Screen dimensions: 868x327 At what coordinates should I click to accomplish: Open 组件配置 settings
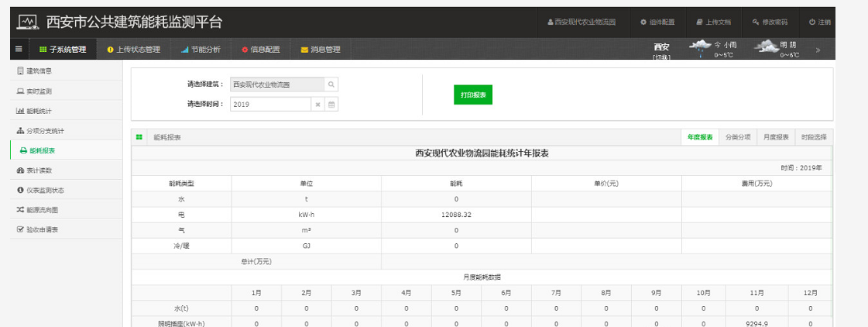[657, 22]
